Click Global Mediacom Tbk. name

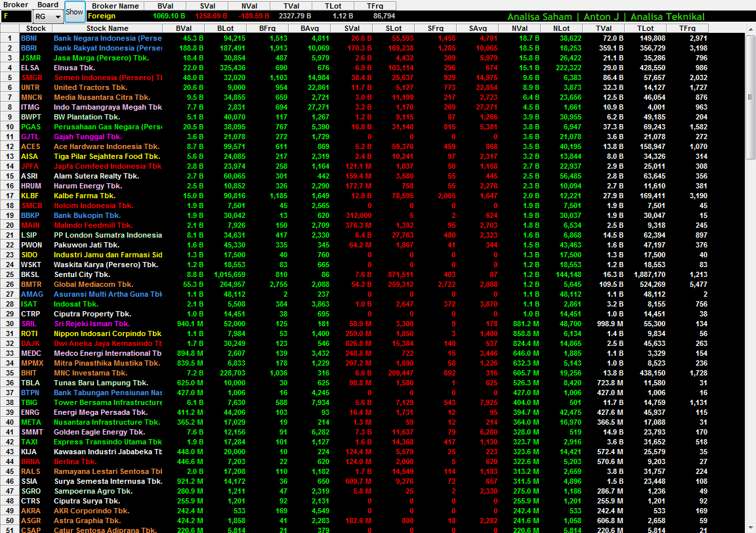[94, 284]
